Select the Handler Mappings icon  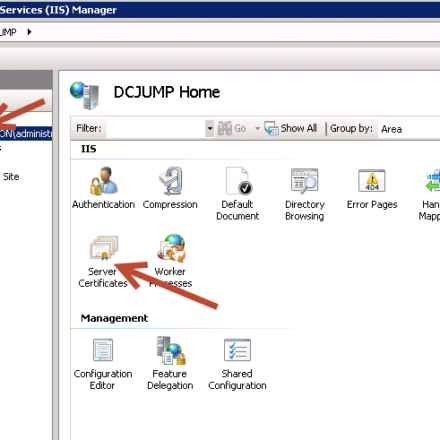[431, 194]
